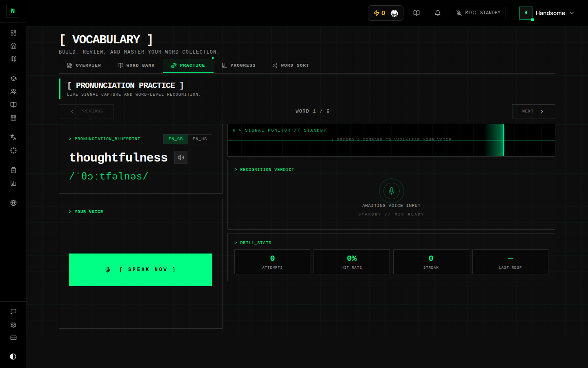Open the graduation cap courses icon
This screenshot has width=588, height=368.
coord(13,79)
